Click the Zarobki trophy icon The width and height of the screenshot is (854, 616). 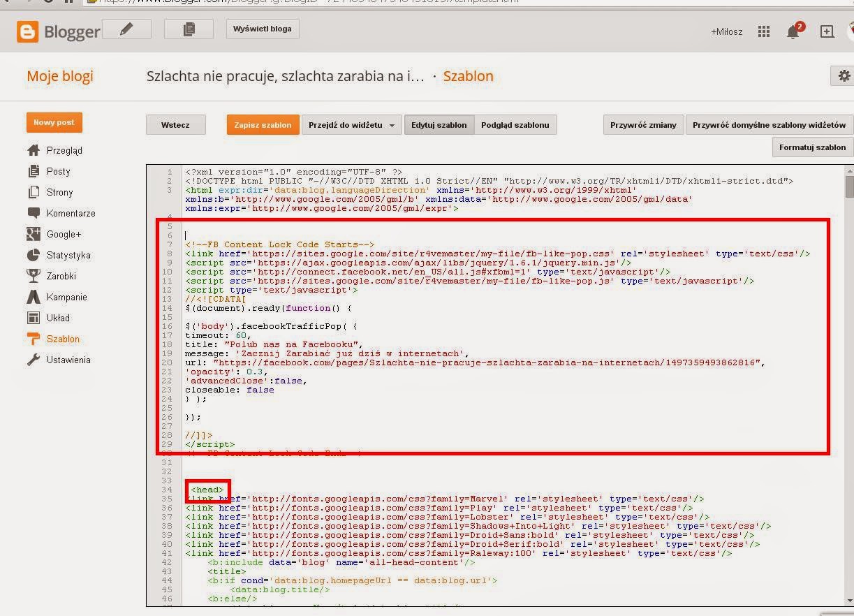pos(34,276)
